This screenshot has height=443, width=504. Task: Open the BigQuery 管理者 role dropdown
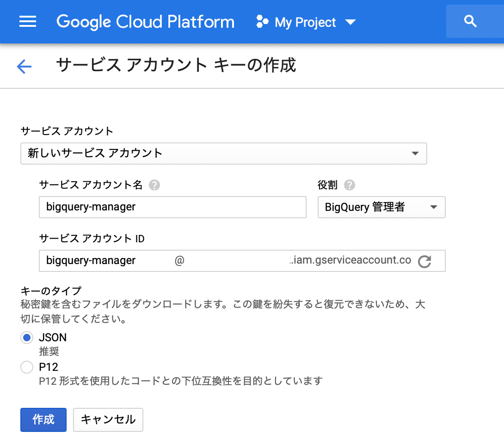point(381,207)
